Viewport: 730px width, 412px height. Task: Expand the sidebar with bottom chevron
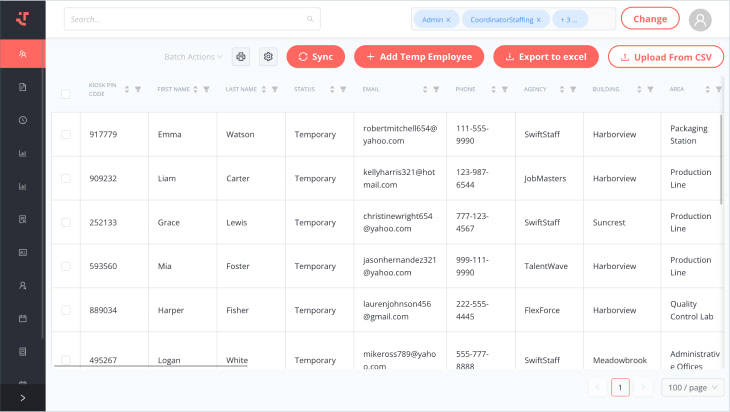(x=22, y=398)
